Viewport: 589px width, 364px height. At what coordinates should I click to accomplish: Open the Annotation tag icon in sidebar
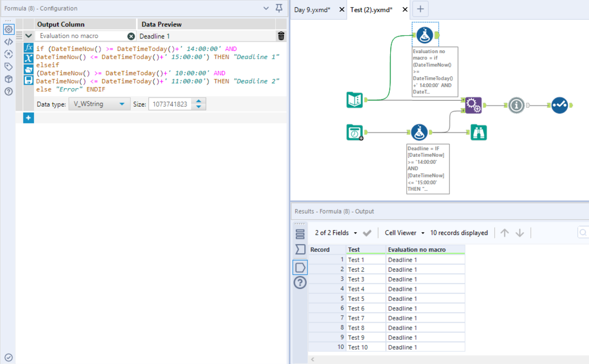9,66
